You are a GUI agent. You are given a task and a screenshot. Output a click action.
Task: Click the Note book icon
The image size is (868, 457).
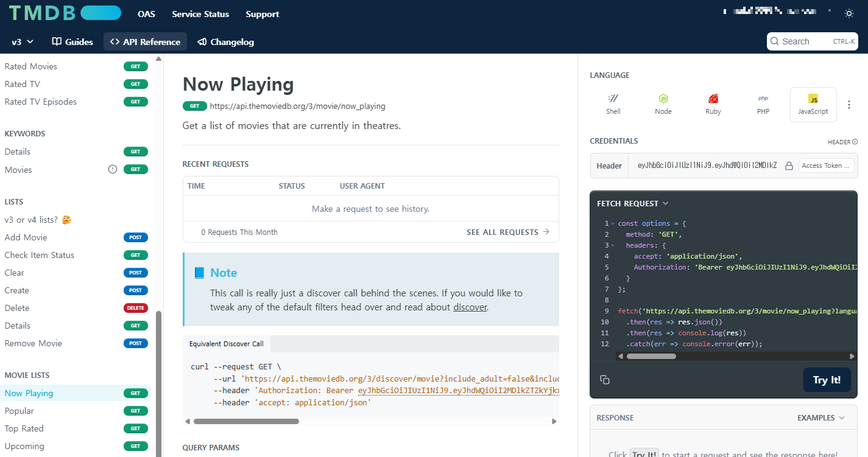(199, 273)
